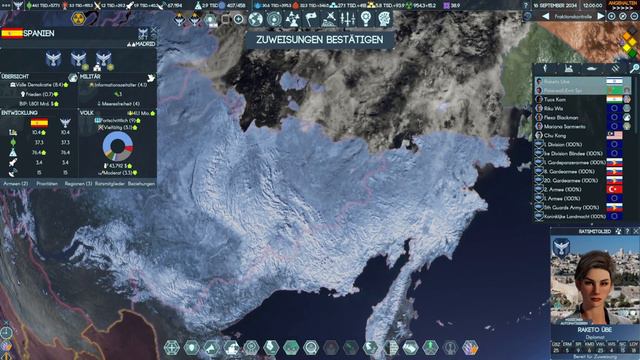This screenshot has height=360, width=640.
Task: Select second control point eagle icon
Action: click(78, 60)
